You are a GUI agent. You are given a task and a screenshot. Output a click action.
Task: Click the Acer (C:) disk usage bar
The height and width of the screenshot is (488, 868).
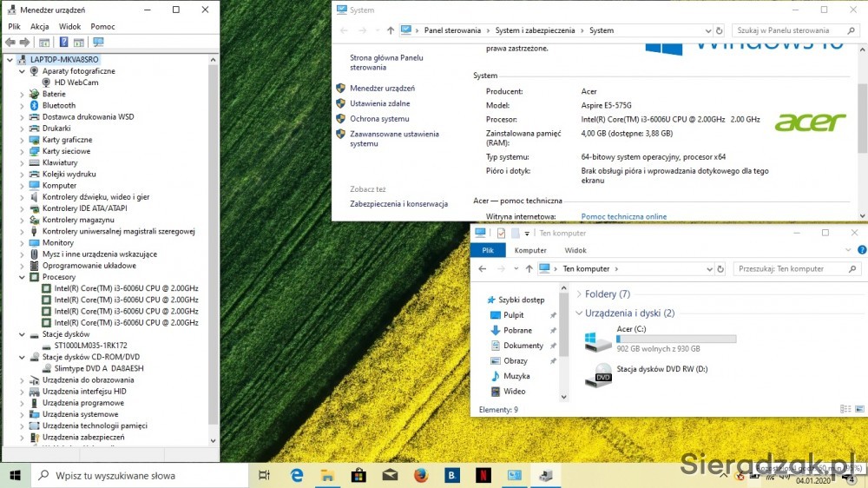click(676, 339)
